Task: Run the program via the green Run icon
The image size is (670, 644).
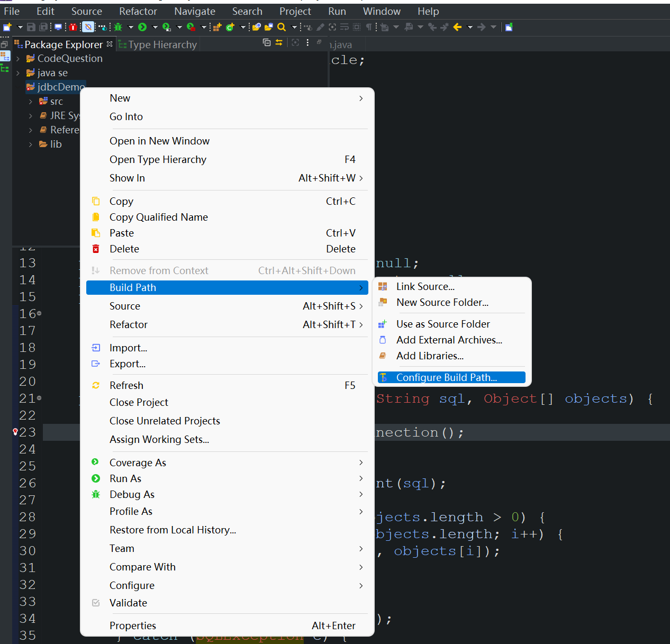Action: pos(142,27)
